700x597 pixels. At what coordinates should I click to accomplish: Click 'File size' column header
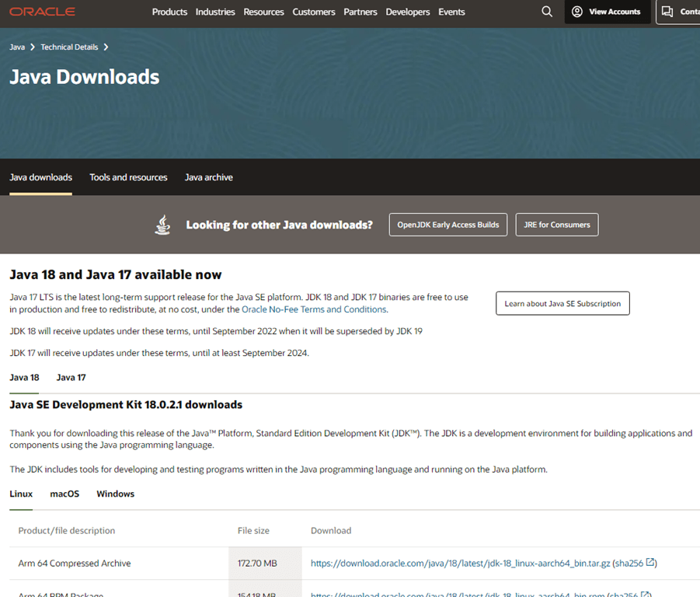[253, 530]
